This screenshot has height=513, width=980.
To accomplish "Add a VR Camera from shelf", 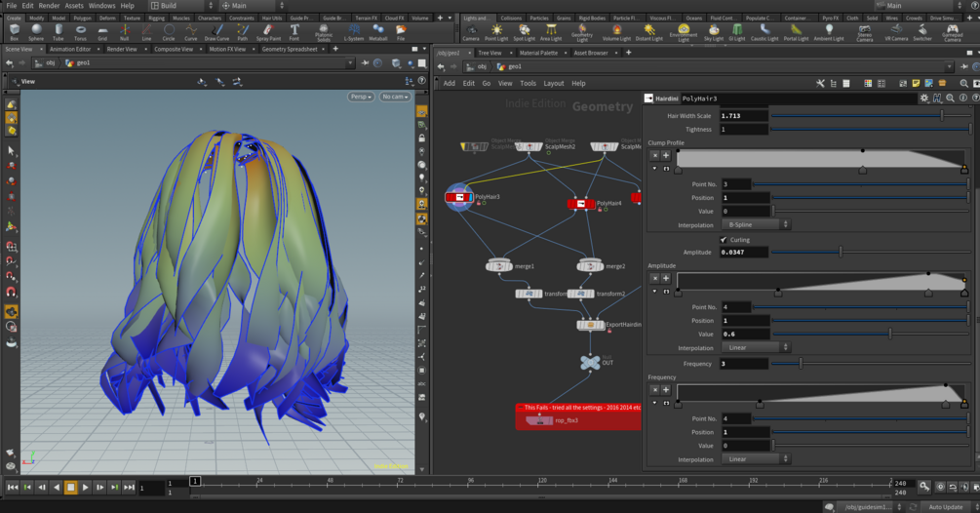I will 895,32.
